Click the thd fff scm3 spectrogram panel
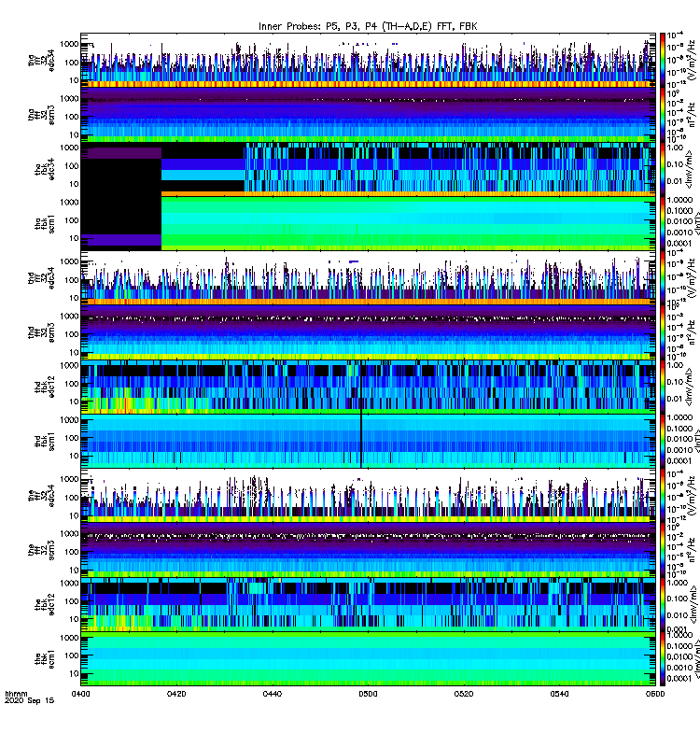Screen dimensions: 700x747 pyautogui.click(x=368, y=332)
